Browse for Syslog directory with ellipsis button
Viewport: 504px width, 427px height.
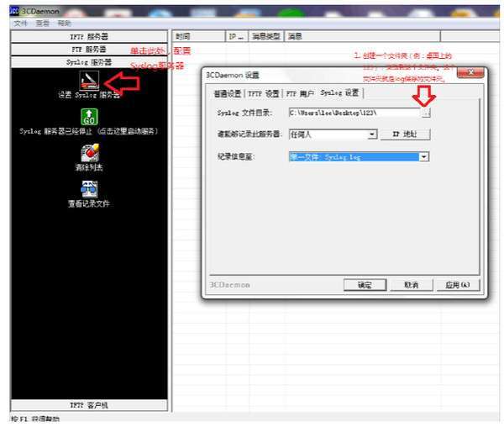pyautogui.click(x=426, y=113)
